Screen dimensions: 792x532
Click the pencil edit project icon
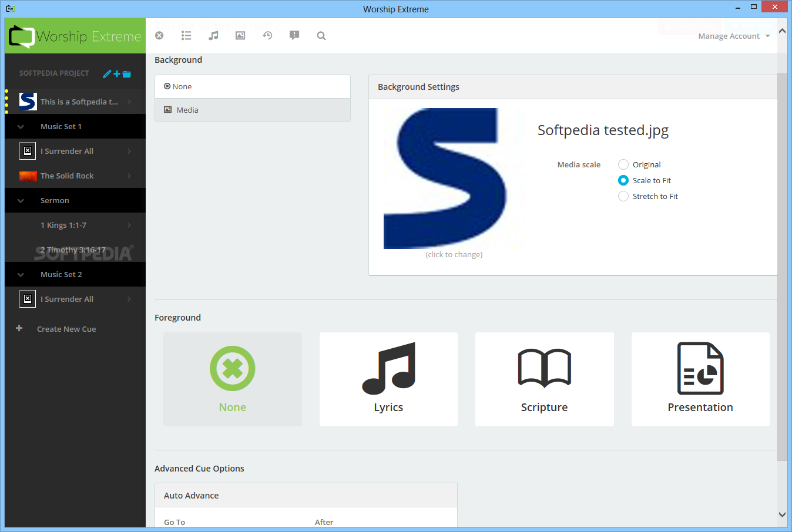point(107,74)
